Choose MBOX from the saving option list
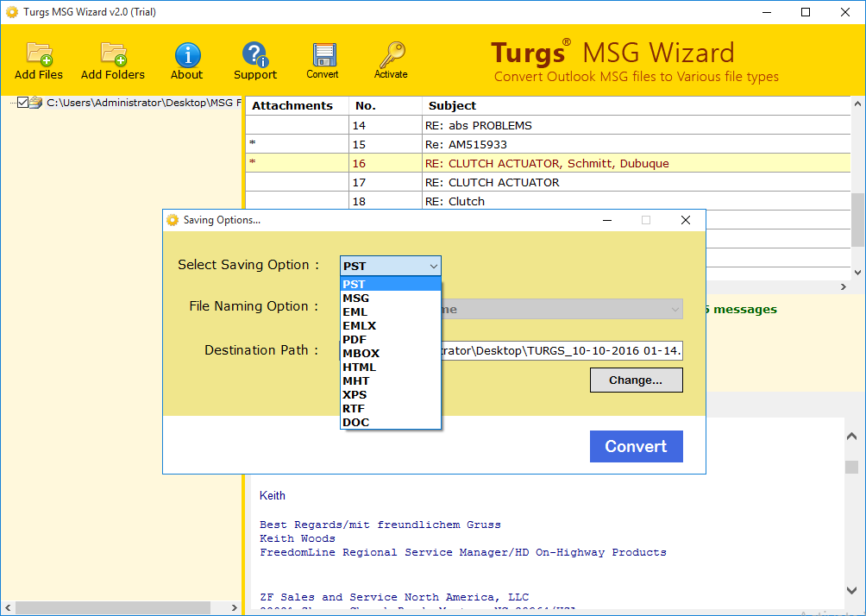 pyautogui.click(x=391, y=353)
